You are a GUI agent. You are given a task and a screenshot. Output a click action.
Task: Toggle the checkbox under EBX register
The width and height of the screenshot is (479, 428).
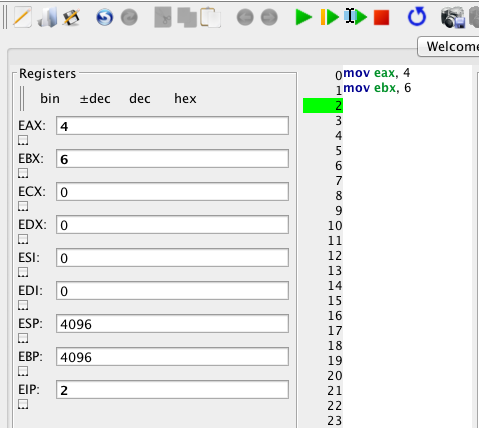point(23,173)
